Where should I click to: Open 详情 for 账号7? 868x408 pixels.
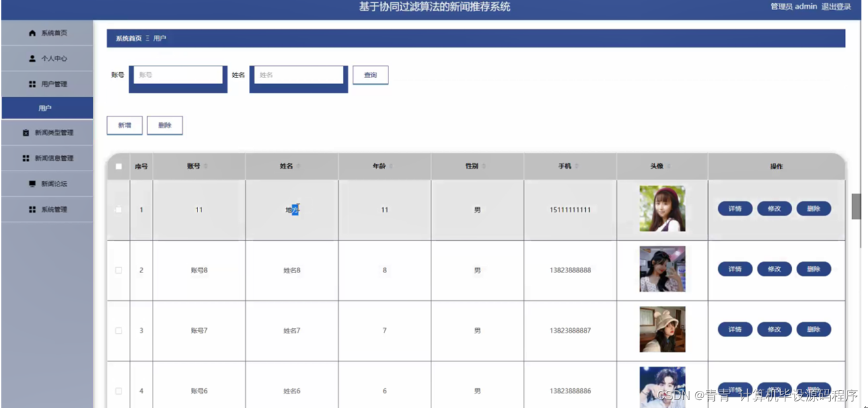[735, 329]
